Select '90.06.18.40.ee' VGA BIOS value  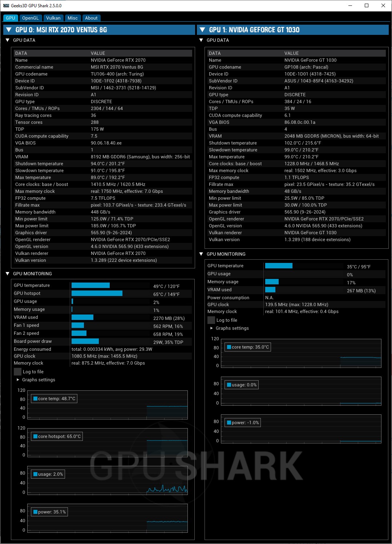pyautogui.click(x=106, y=143)
